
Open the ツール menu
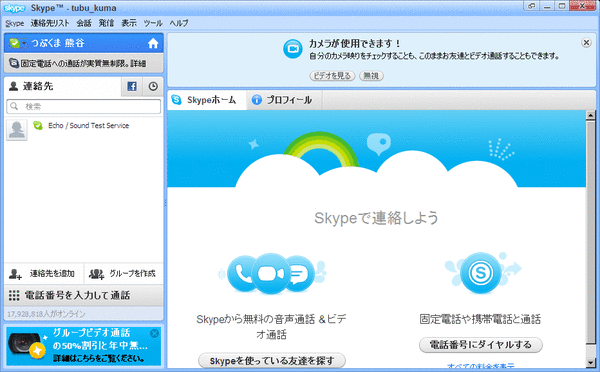point(153,23)
